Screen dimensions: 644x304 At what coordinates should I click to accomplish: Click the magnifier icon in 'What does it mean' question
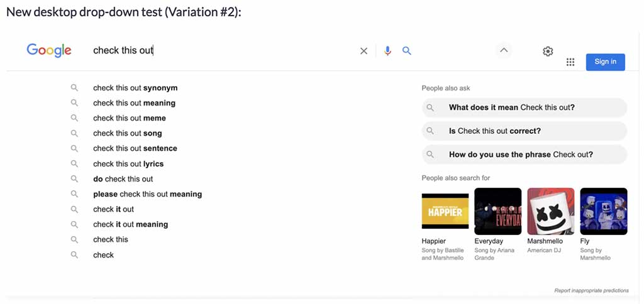click(430, 107)
